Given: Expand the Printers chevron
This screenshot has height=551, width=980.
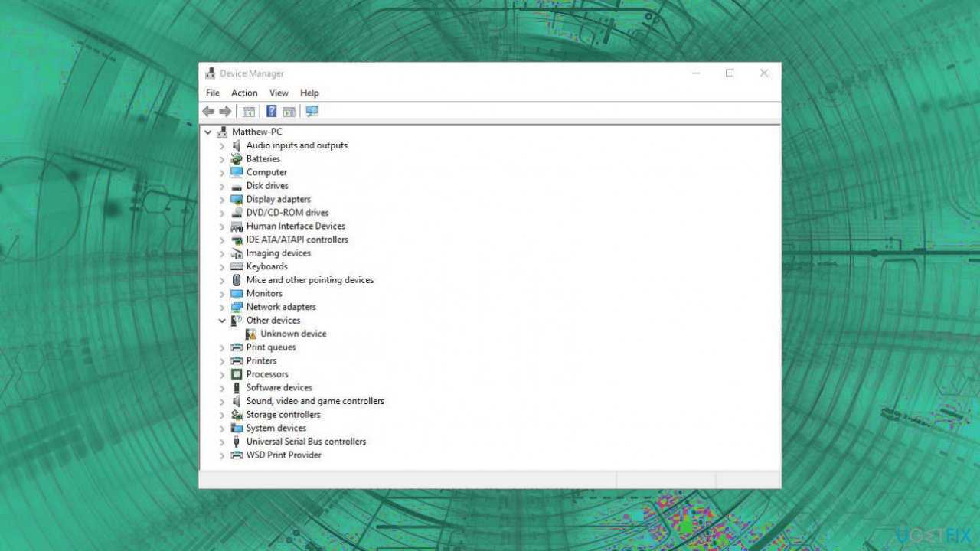Looking at the screenshot, I should pyautogui.click(x=222, y=361).
